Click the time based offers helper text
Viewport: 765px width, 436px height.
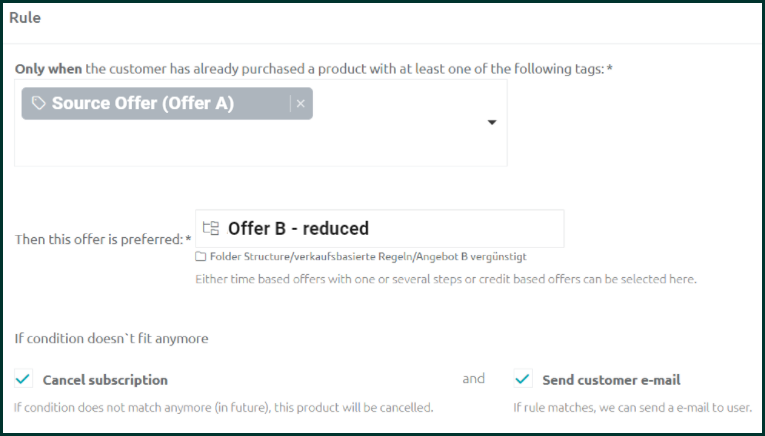446,279
